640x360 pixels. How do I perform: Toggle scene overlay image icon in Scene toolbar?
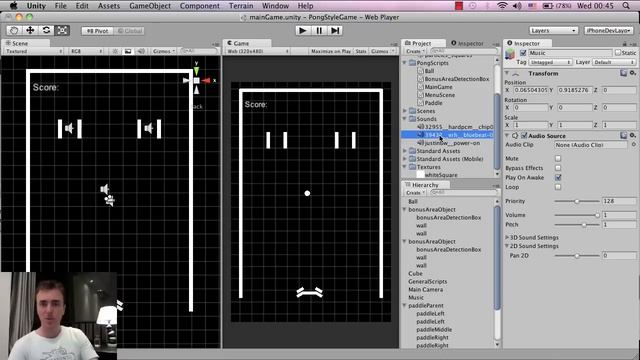pyautogui.click(x=128, y=51)
